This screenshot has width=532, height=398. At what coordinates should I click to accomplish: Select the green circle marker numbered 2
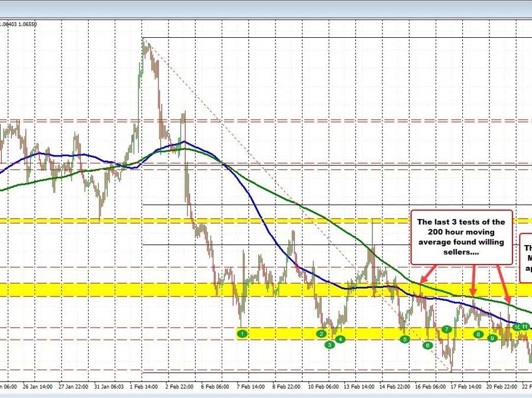[322, 334]
